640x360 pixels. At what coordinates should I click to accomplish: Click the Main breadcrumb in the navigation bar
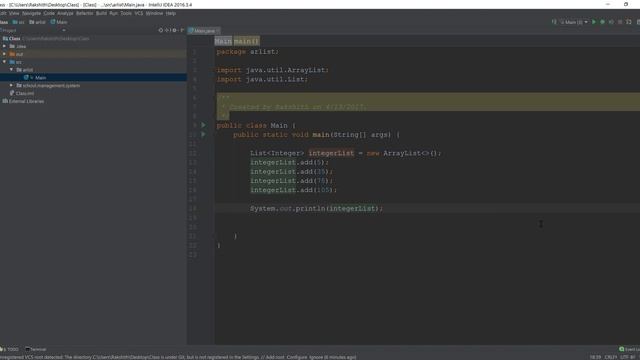click(59, 22)
